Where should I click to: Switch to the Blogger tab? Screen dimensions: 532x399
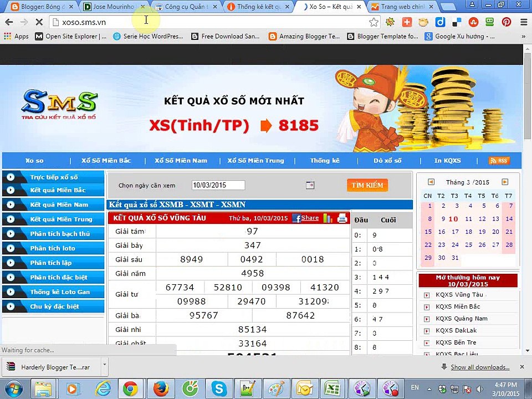click(x=43, y=7)
